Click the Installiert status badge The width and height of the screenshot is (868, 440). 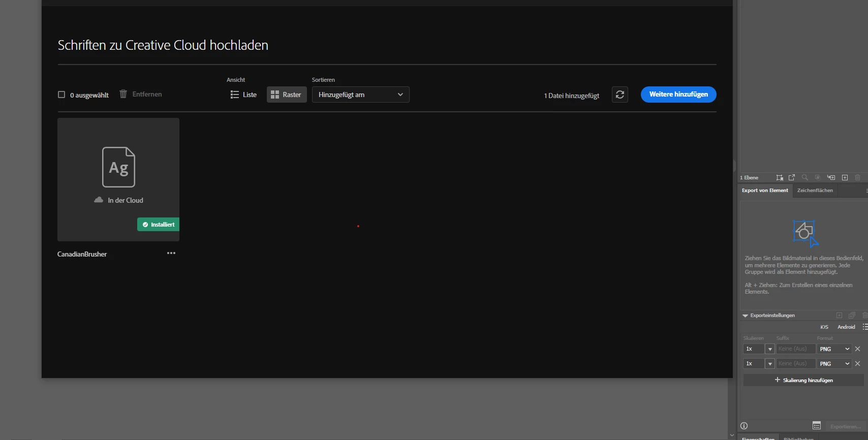[x=158, y=225]
